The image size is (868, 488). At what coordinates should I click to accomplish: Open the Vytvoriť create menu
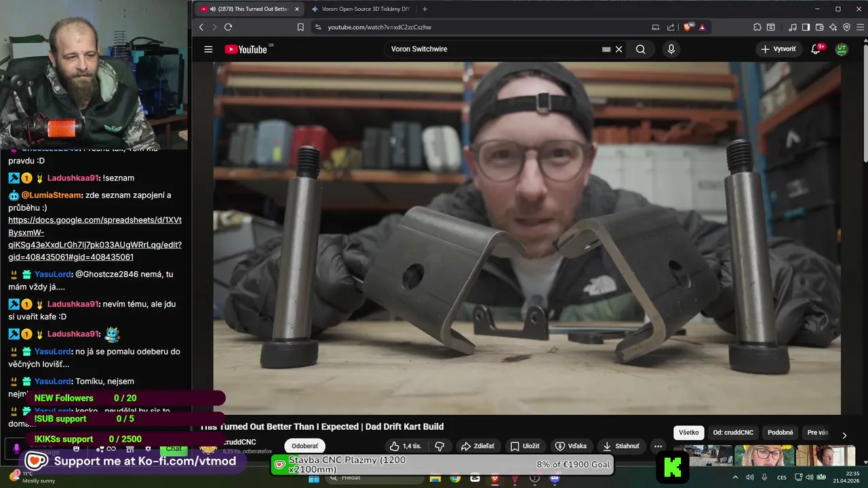pos(778,49)
